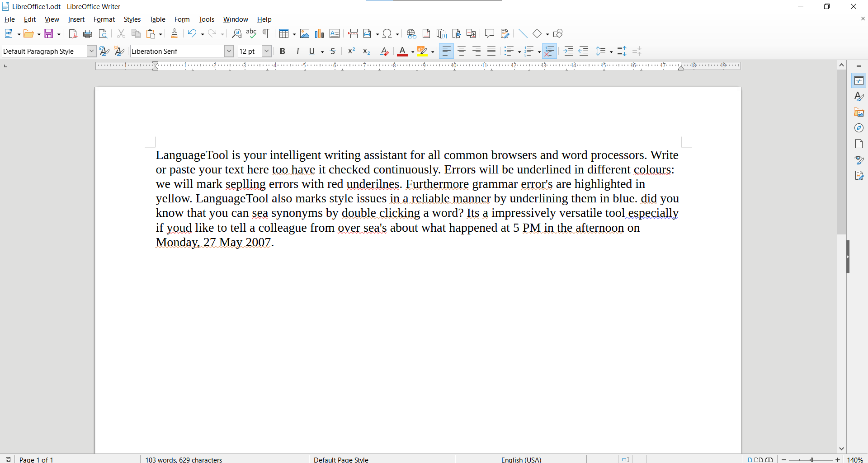Toggle Formatting Marks pilcrow
Screen dimensions: 868x463
[x=266, y=34]
